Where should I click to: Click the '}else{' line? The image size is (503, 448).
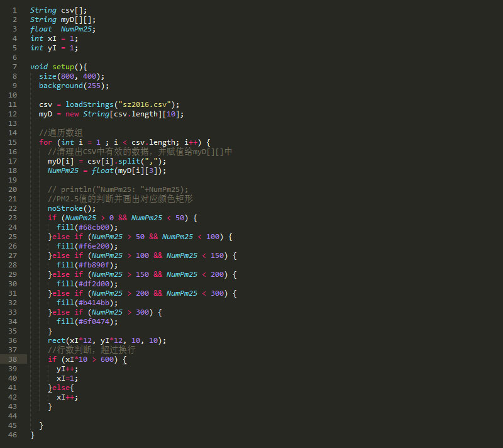60,388
